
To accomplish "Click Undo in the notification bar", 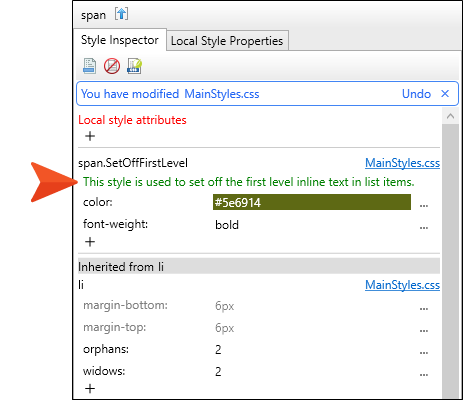I will point(416,94).
